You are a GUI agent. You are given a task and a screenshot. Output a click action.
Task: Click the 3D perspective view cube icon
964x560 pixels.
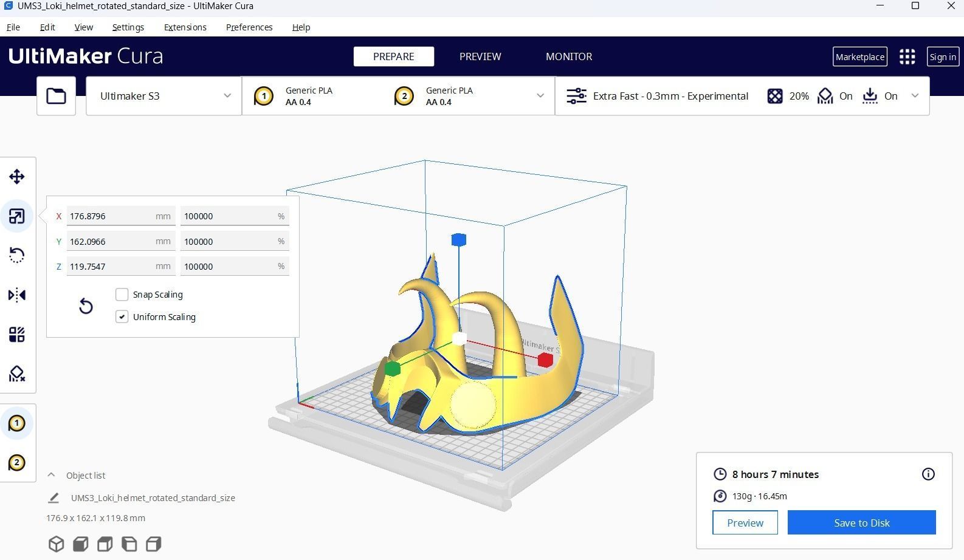pyautogui.click(x=57, y=544)
